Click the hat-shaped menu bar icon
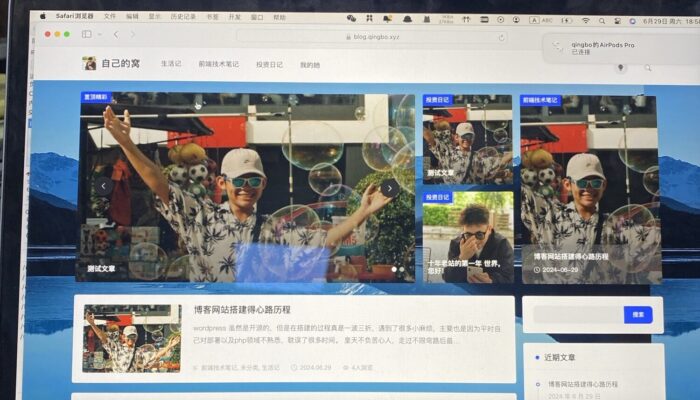The image size is (700, 400). (407, 19)
